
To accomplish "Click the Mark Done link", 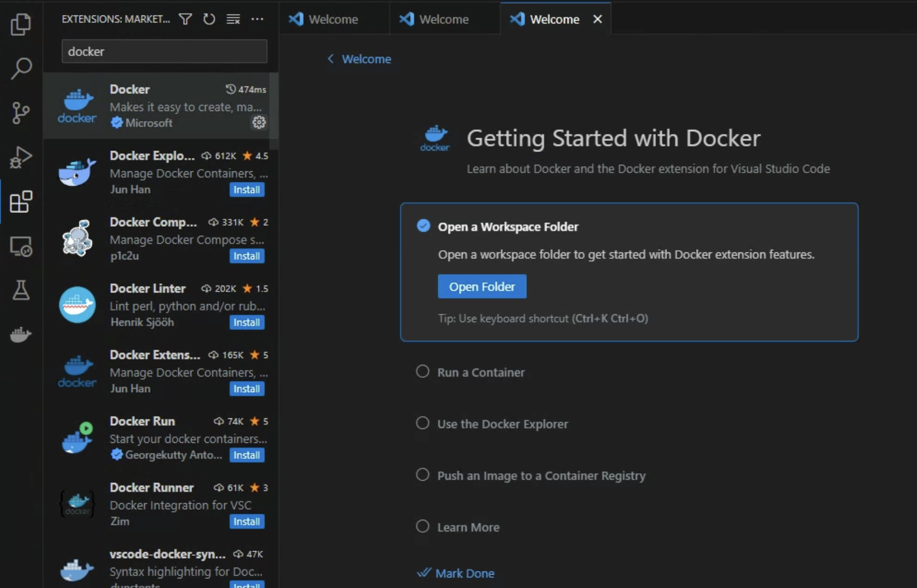I will click(465, 573).
